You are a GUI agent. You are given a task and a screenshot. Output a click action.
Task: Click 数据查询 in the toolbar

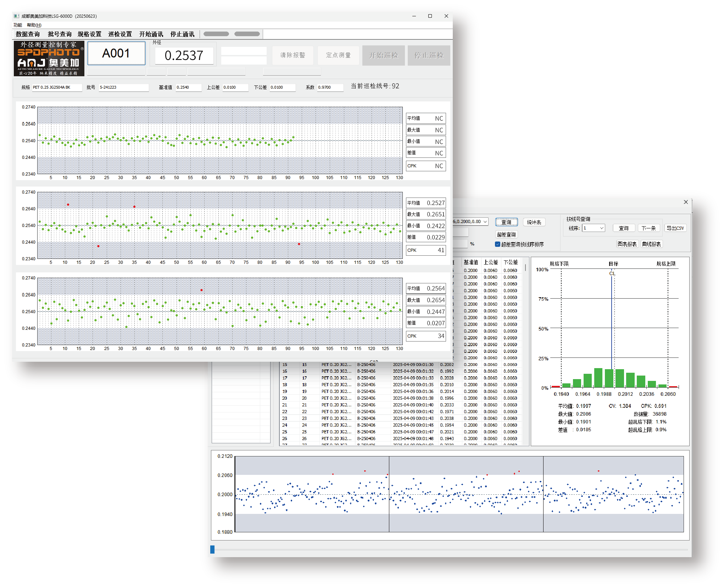[x=28, y=34]
